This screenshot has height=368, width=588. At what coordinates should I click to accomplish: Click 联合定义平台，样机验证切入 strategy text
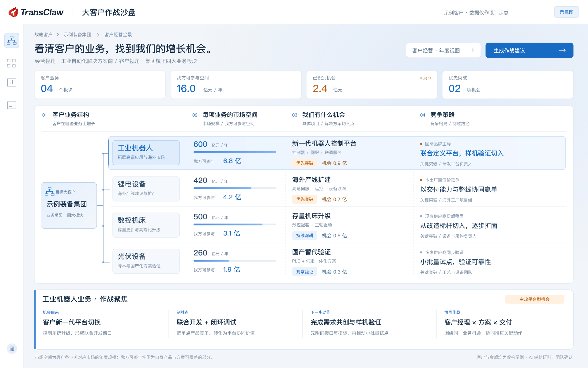(462, 153)
